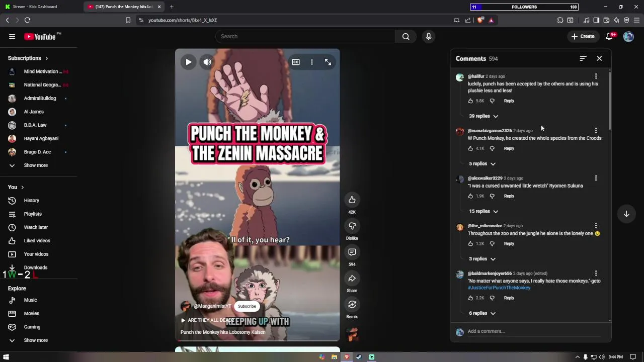Reply to @baldmarkenjoyer656's comment
Image resolution: width=644 pixels, height=362 pixels.
tap(509, 298)
